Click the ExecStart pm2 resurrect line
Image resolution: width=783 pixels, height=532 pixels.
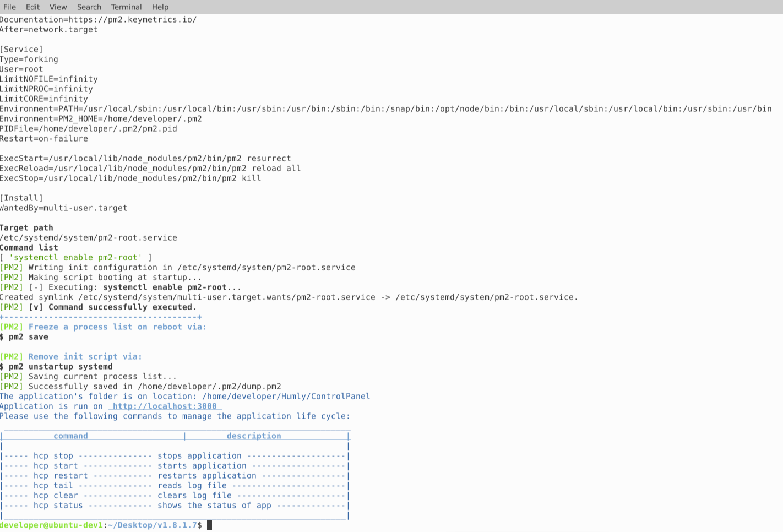[145, 159]
